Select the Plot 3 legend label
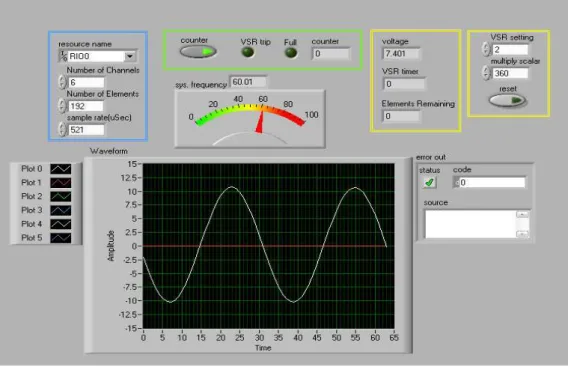Viewport: 568px width, 367px height. [32, 210]
